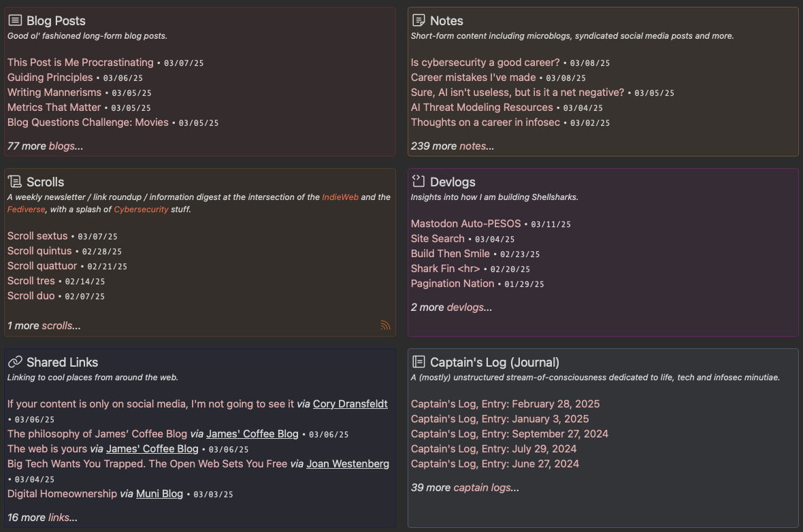Click the Blog Posts section icon

(16, 20)
